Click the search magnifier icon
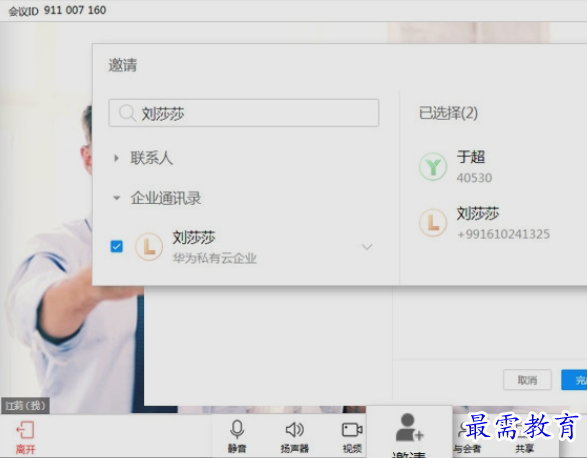587x458 pixels. [x=127, y=113]
